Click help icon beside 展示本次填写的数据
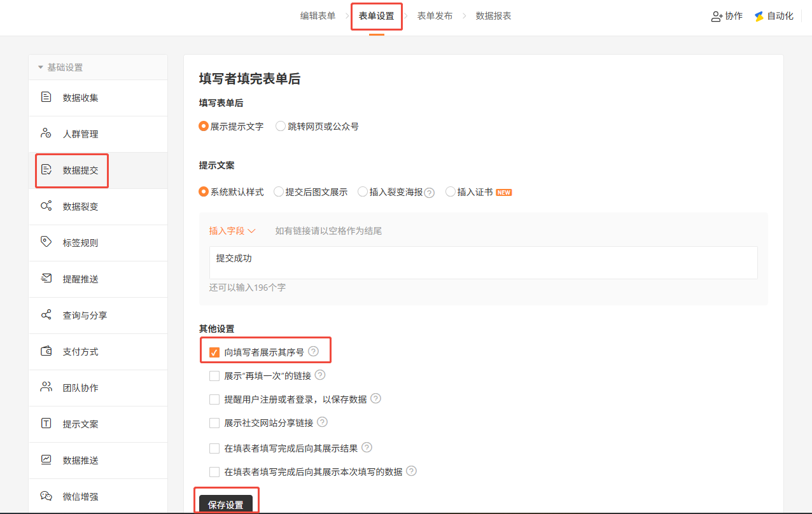 411,471
